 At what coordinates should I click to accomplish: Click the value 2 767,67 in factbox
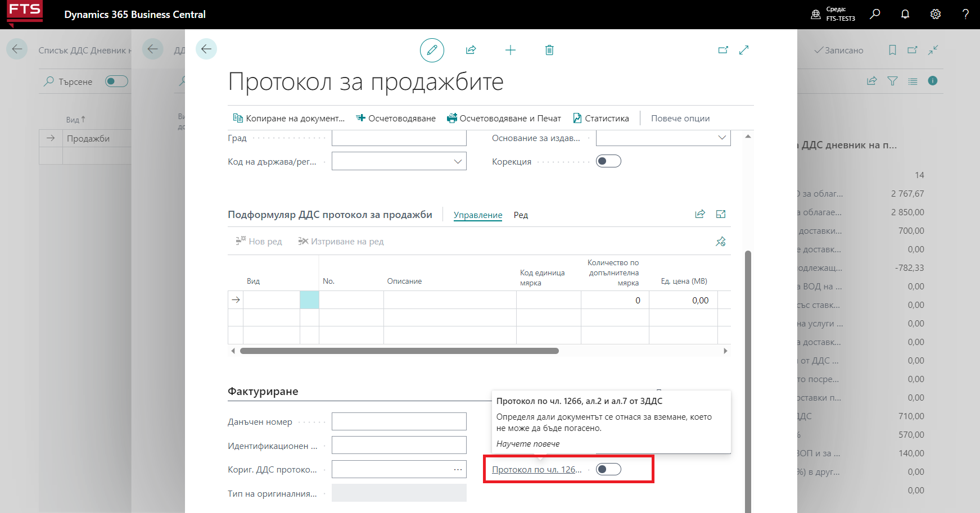pyautogui.click(x=907, y=193)
